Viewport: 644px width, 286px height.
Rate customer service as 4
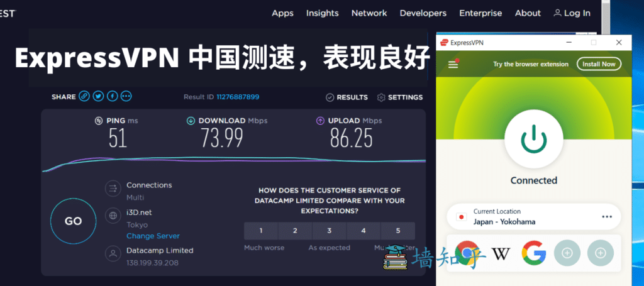point(364,231)
